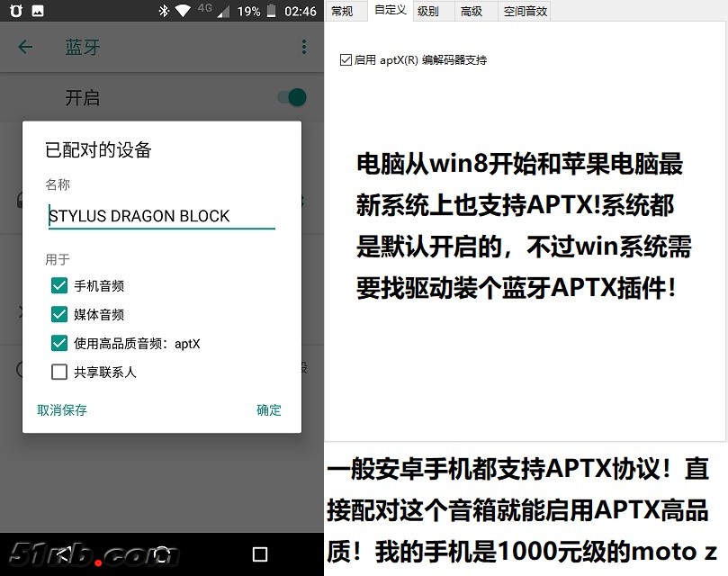Viewport: 728px width, 576px height.
Task: Uncheck 手机音频 for the paired device
Action: [x=59, y=284]
